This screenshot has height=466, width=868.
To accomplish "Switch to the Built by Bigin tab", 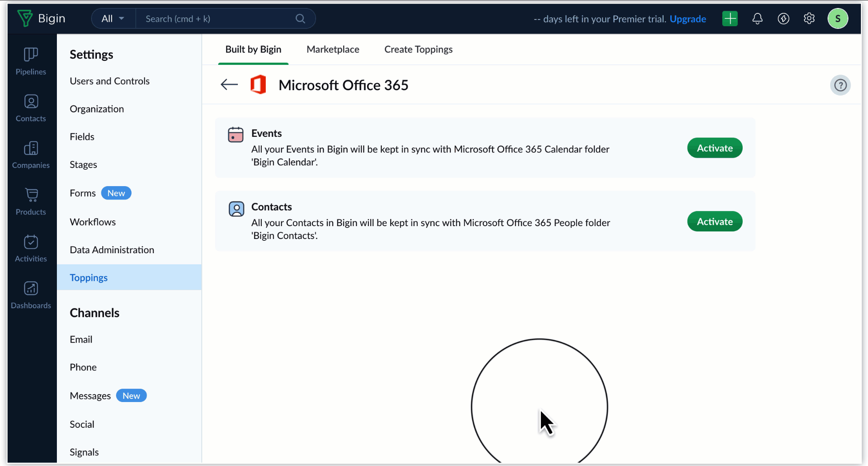I will tap(253, 49).
